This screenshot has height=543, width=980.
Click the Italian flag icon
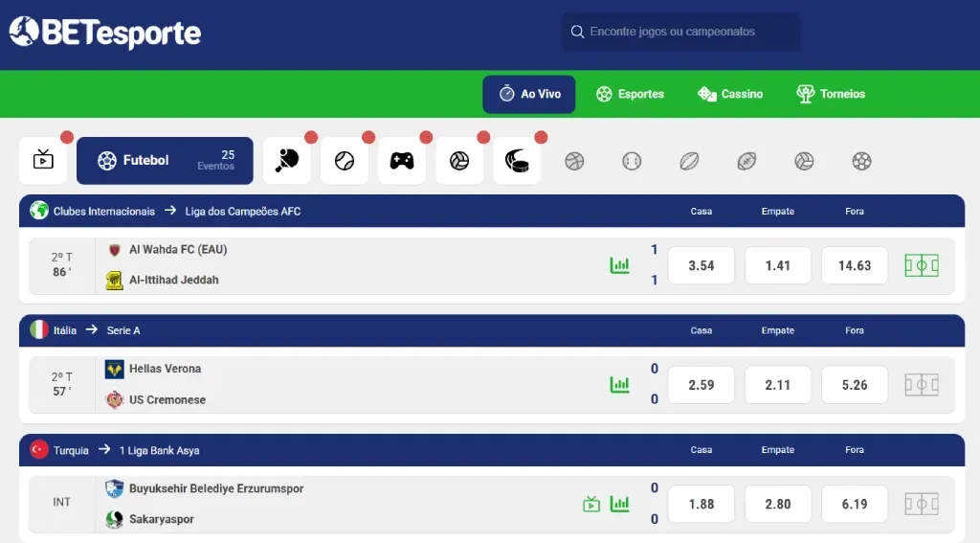point(38,329)
